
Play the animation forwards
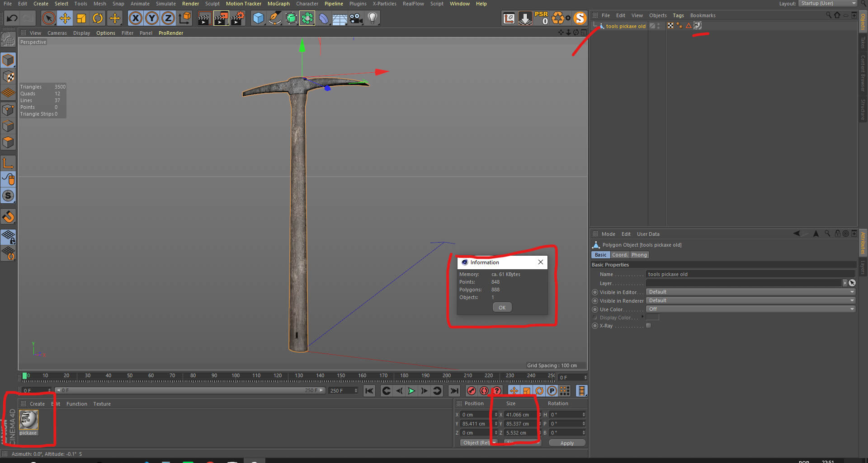click(x=411, y=391)
